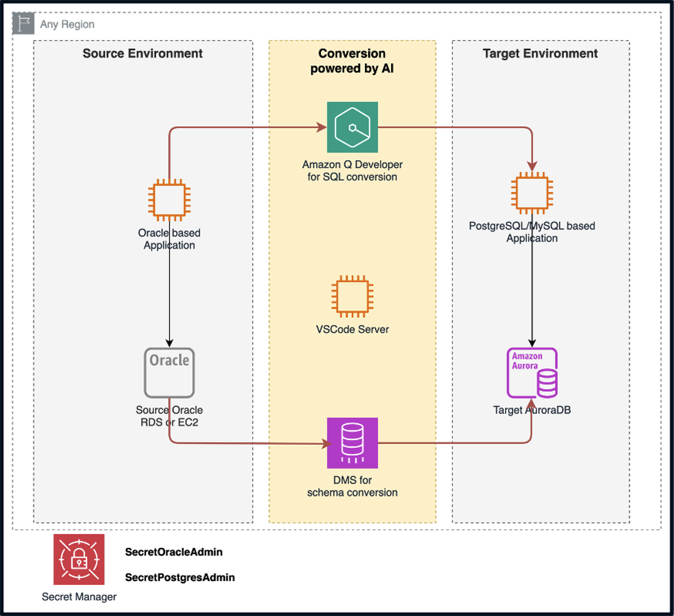Click the Amazon Q Developer icon
The width and height of the screenshot is (674, 616).
[x=352, y=127]
